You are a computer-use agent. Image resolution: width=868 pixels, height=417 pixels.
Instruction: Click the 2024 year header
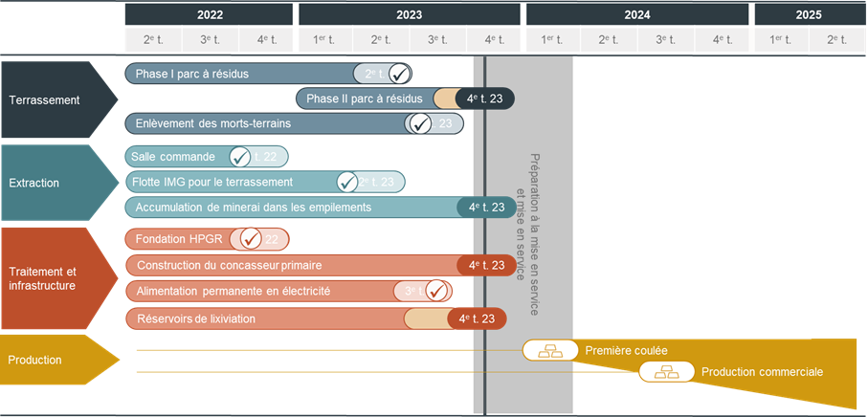click(x=636, y=14)
